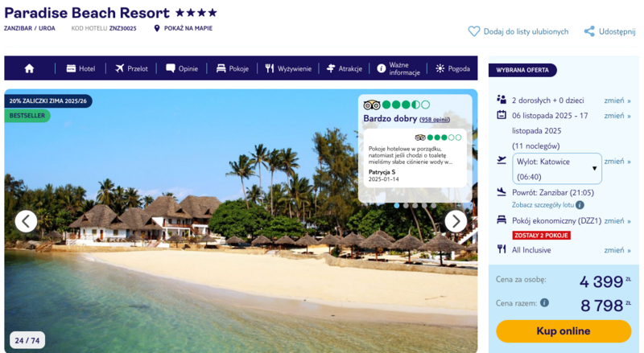Open the Przelot tab
This screenshot has width=644, height=353.
(x=131, y=68)
